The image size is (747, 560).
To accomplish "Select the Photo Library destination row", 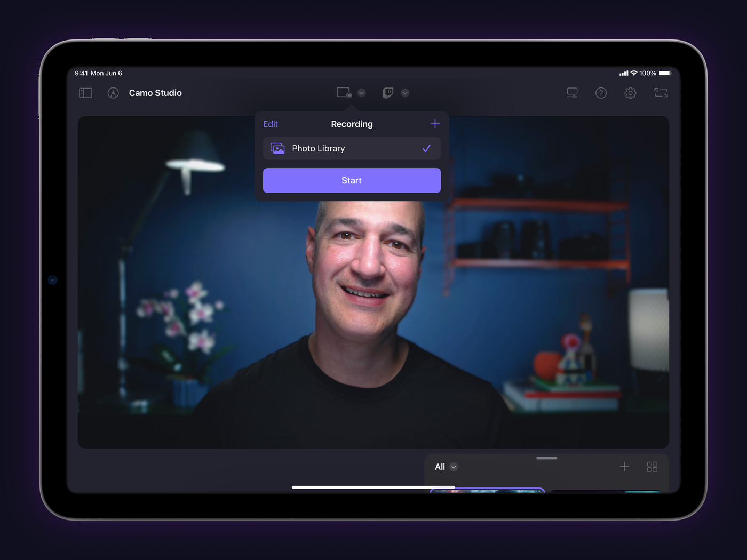I will 352,148.
